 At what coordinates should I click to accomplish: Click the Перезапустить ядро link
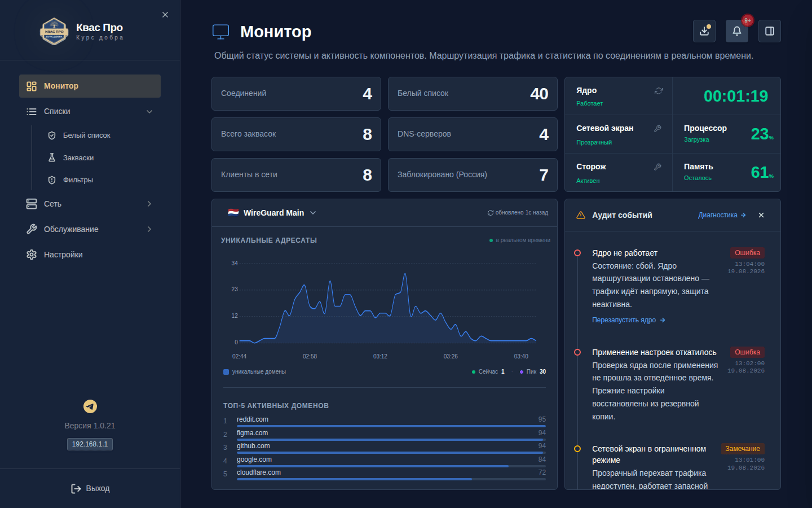point(629,320)
